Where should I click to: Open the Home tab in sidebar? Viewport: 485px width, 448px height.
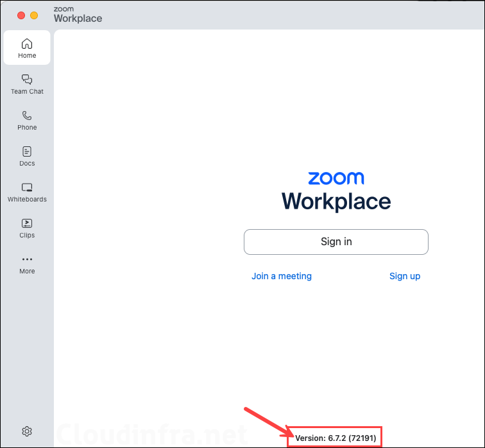point(27,47)
